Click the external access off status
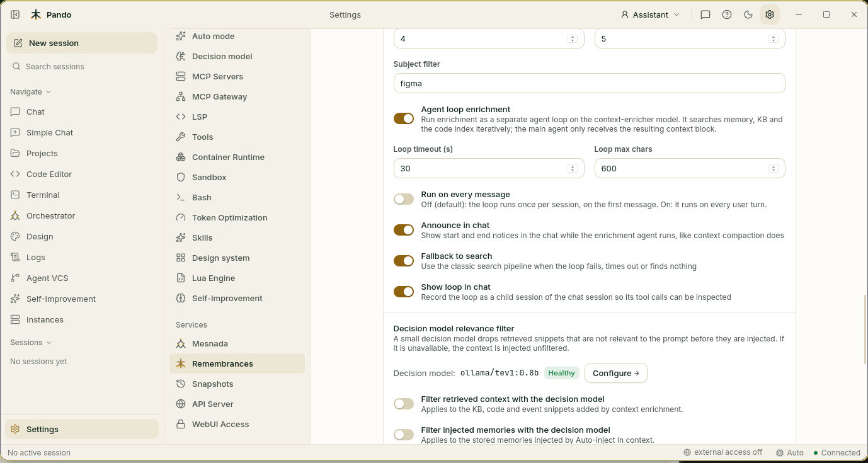868x463 pixels. [x=723, y=452]
